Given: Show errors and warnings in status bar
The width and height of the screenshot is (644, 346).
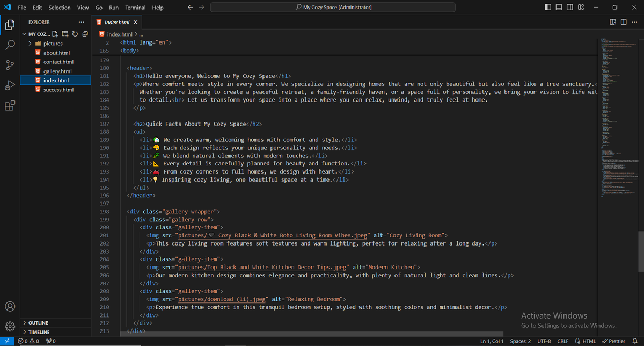Looking at the screenshot, I should click(28, 341).
